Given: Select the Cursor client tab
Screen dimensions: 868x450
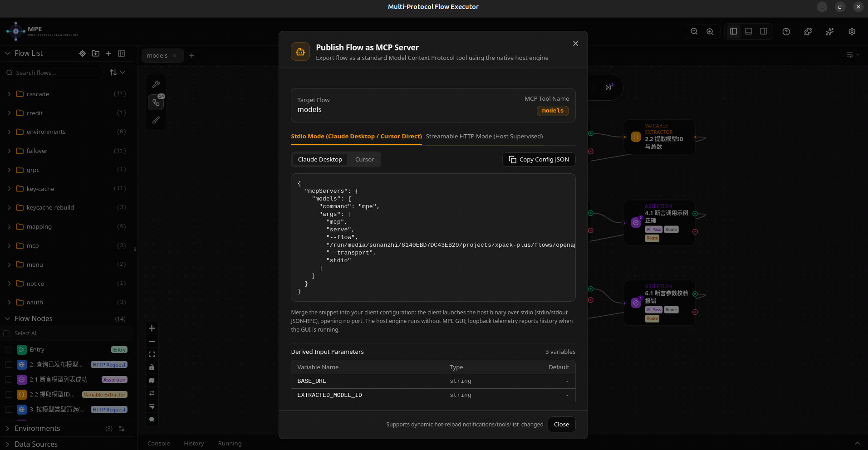Looking at the screenshot, I should pyautogui.click(x=364, y=160).
